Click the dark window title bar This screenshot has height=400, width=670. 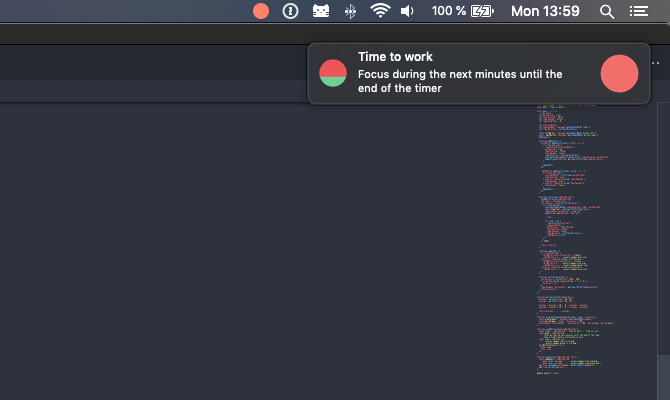pos(150,33)
